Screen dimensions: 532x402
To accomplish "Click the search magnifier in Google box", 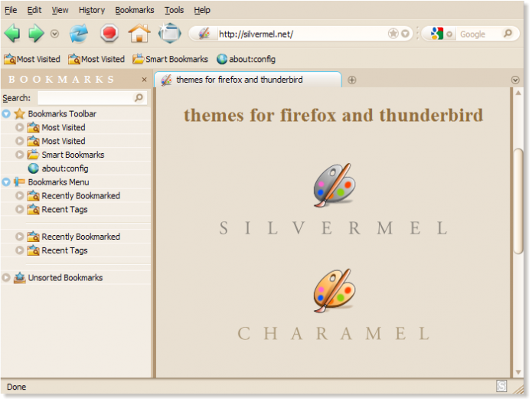I will 508,33.
